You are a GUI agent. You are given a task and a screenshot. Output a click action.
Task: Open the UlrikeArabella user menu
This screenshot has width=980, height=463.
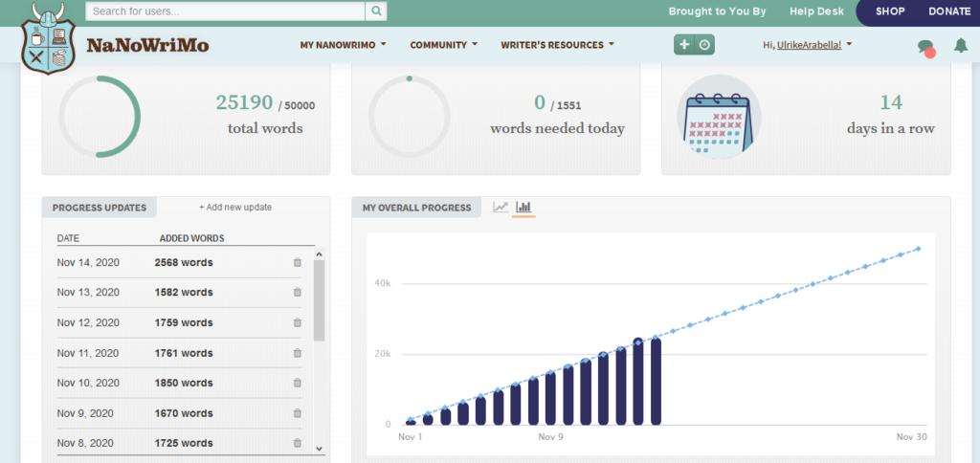808,45
